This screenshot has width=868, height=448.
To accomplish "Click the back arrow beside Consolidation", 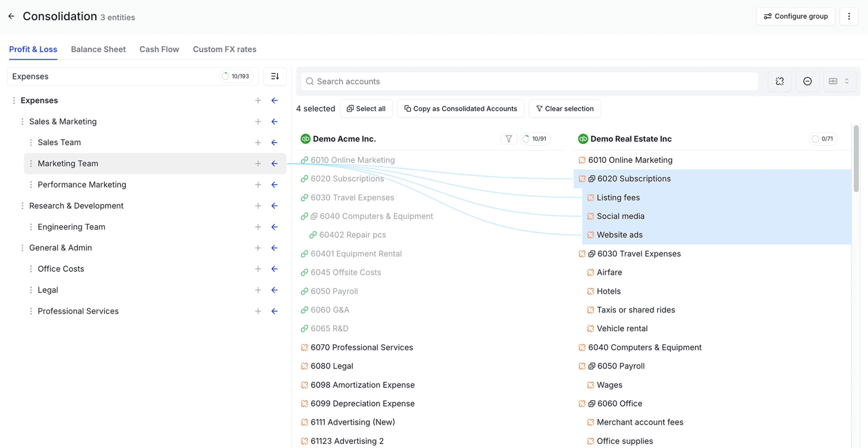I will coord(11,16).
